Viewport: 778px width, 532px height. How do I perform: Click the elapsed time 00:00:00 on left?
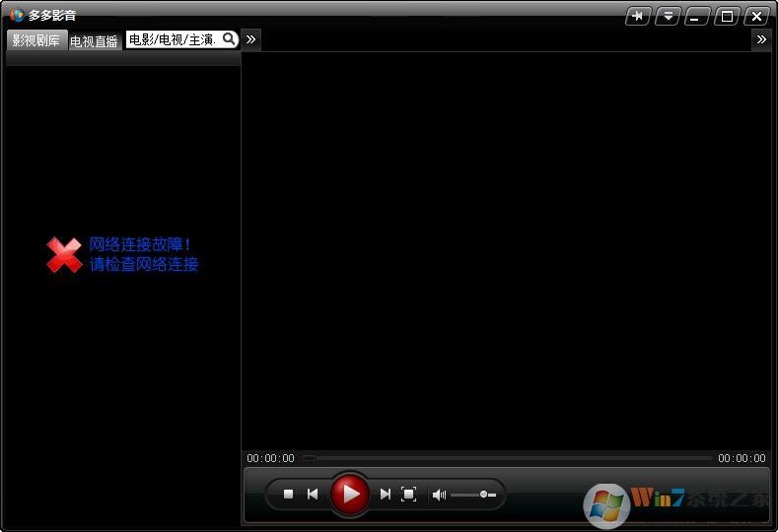270,458
